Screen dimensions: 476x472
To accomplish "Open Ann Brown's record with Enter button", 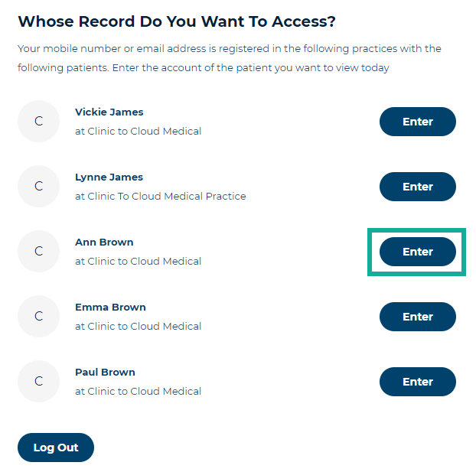I will point(417,252).
